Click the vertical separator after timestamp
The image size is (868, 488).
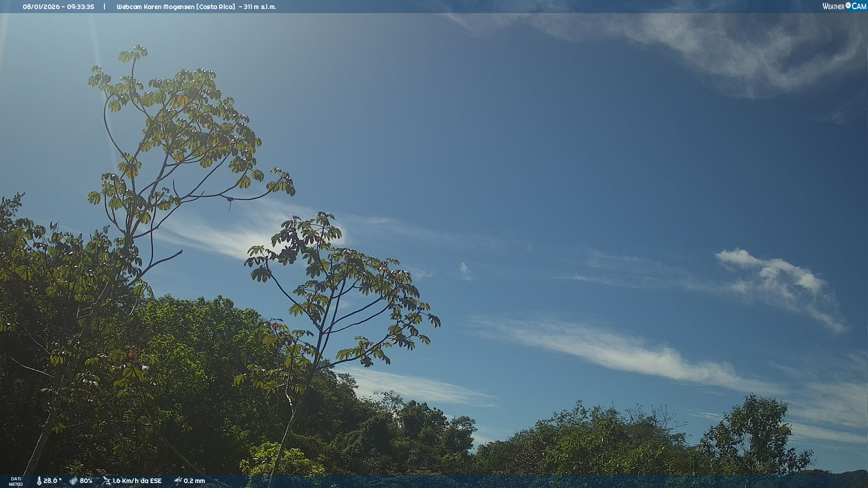(104, 7)
